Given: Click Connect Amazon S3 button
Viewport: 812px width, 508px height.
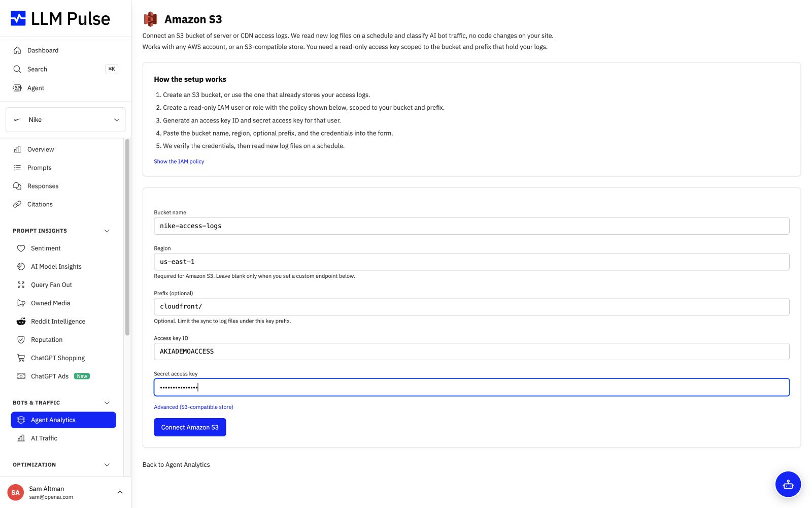Looking at the screenshot, I should [x=190, y=427].
